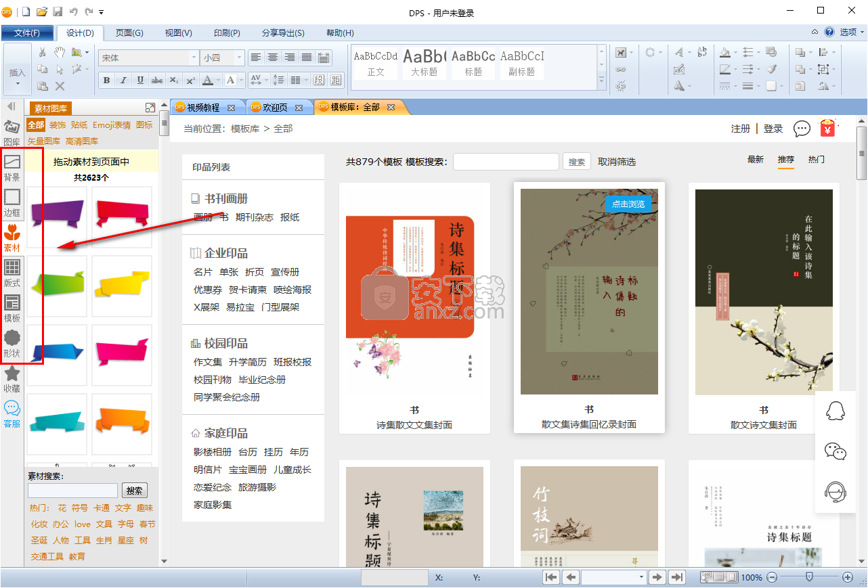Set left text alignment
868x588 pixels.
point(256,58)
